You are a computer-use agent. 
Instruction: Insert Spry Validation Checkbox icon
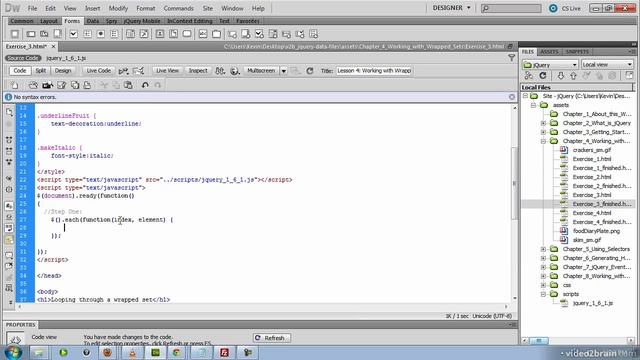(x=259, y=34)
